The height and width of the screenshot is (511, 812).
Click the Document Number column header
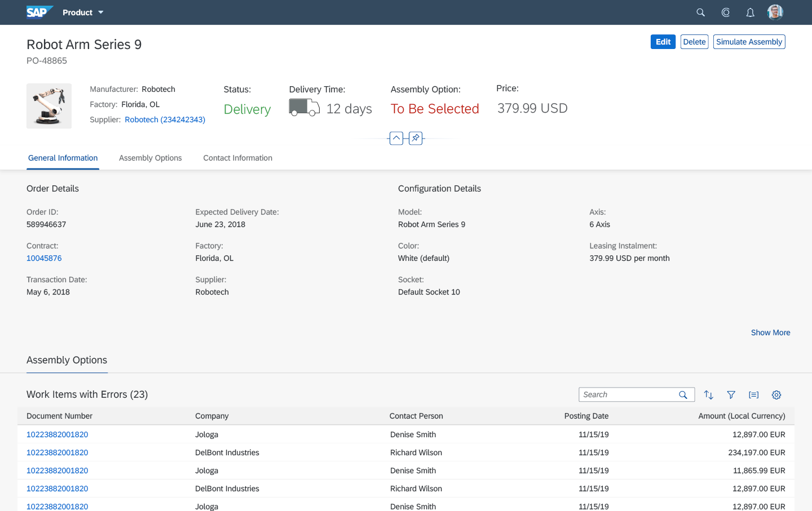(59, 416)
